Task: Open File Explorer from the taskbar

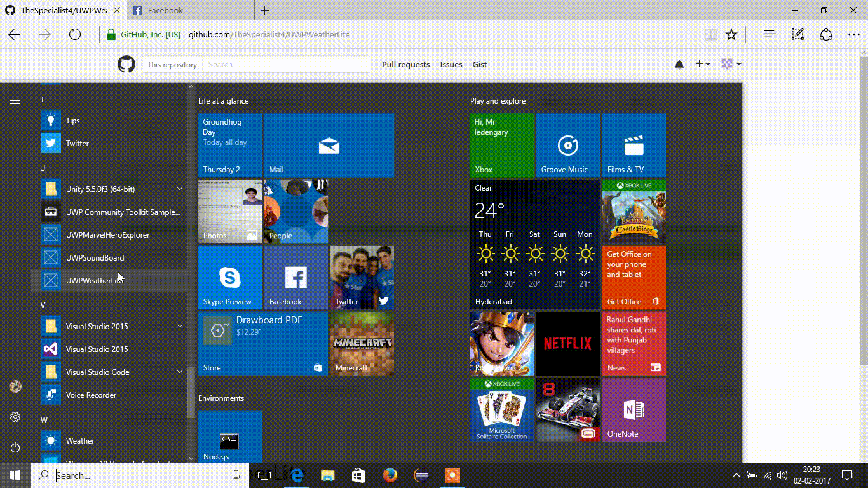Action: pos(327,475)
